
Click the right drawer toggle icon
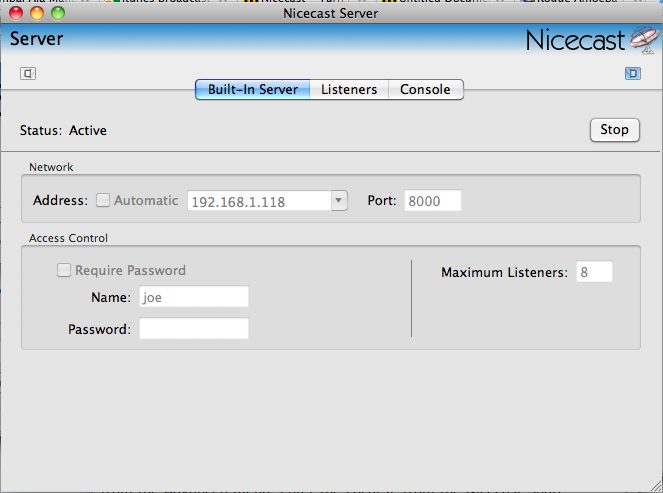pos(633,74)
